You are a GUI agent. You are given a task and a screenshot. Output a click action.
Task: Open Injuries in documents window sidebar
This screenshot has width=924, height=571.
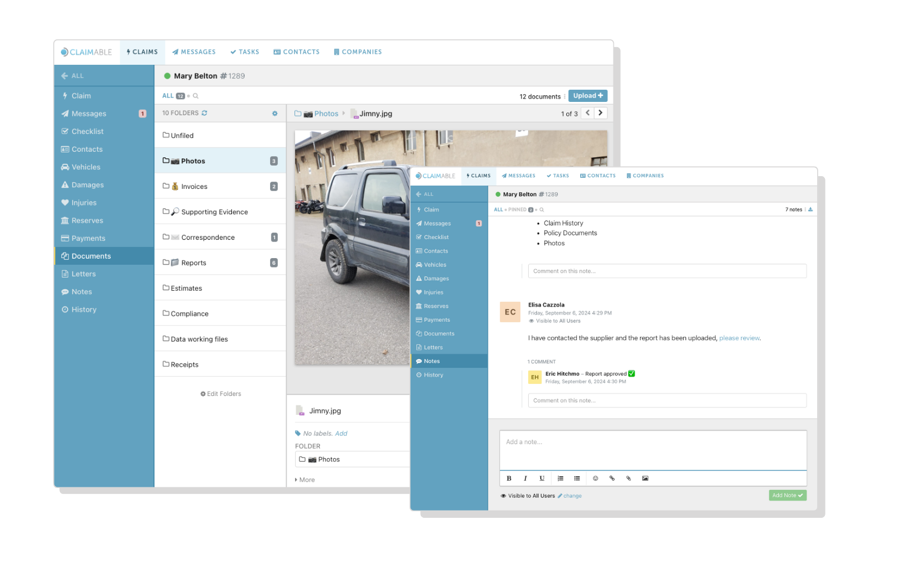click(x=104, y=203)
